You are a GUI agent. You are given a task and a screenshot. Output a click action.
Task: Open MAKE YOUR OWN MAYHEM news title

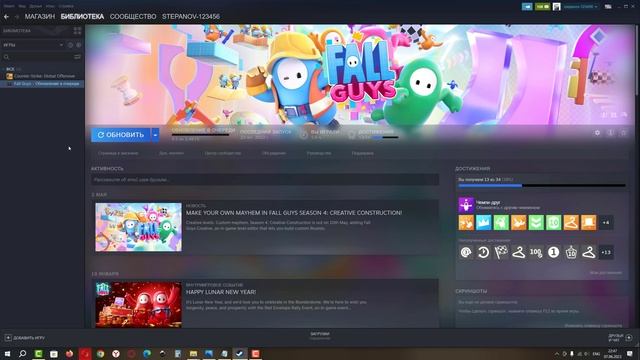point(294,213)
